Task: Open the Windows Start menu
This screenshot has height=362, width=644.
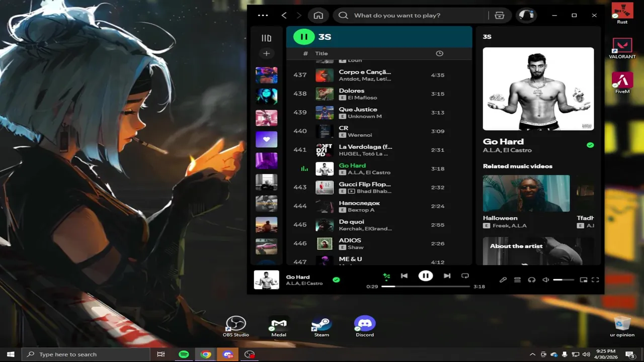Action: (x=11, y=354)
